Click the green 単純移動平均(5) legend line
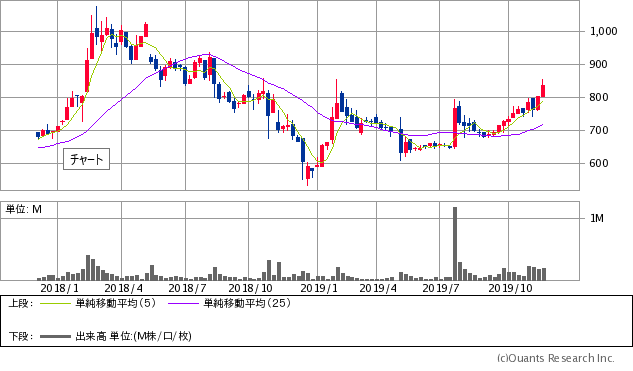The height and width of the screenshot is (371, 633). click(55, 303)
